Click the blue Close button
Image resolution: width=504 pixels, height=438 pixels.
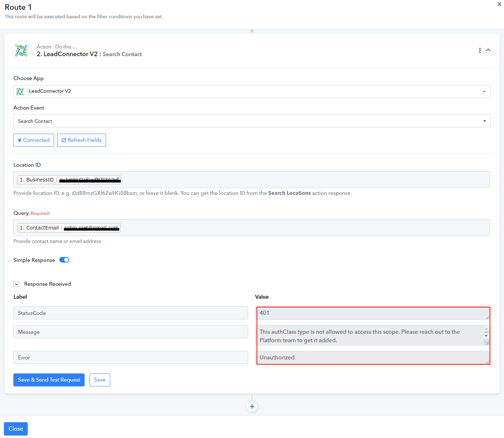(x=16, y=429)
